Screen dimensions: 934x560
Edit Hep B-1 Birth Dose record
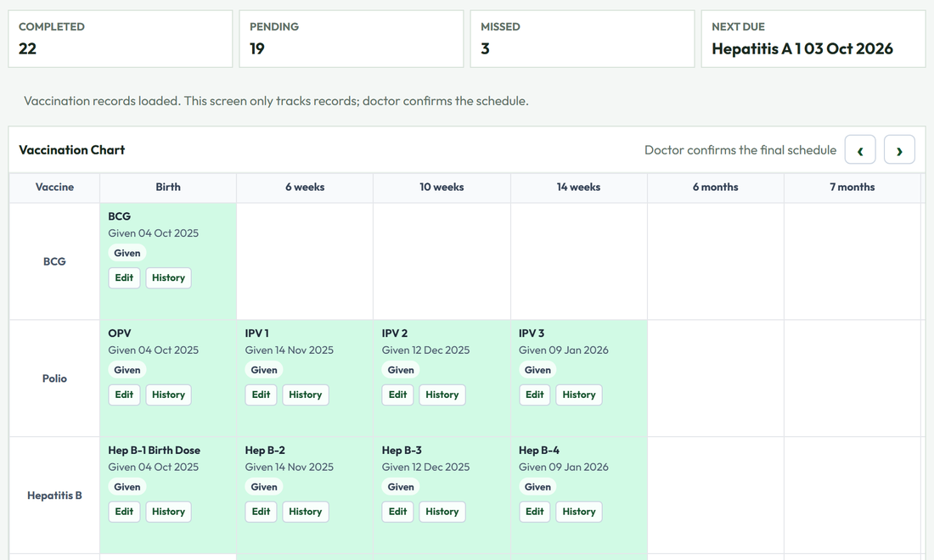(x=124, y=512)
